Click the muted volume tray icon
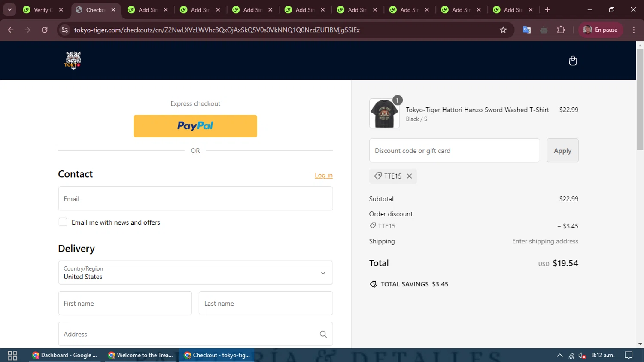 coord(582,356)
